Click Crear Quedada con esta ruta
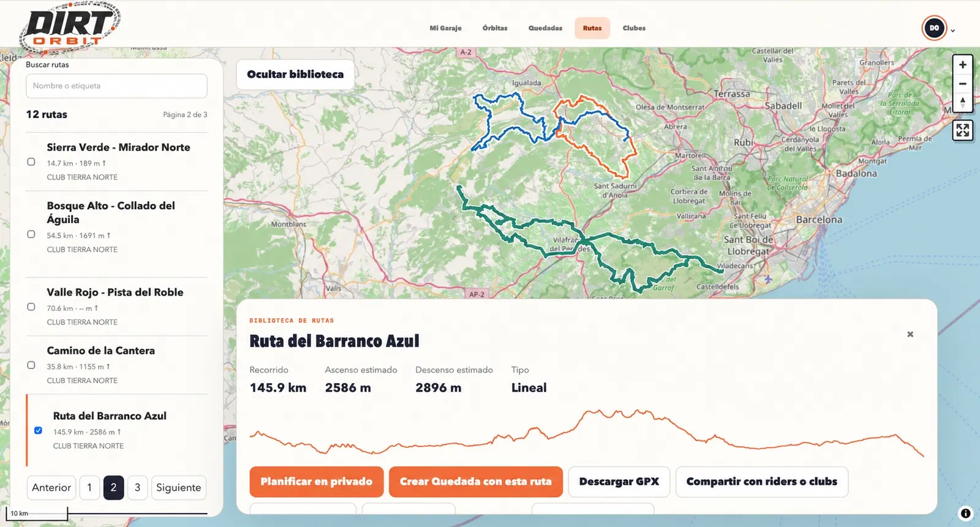This screenshot has height=527, width=980. 476,482
